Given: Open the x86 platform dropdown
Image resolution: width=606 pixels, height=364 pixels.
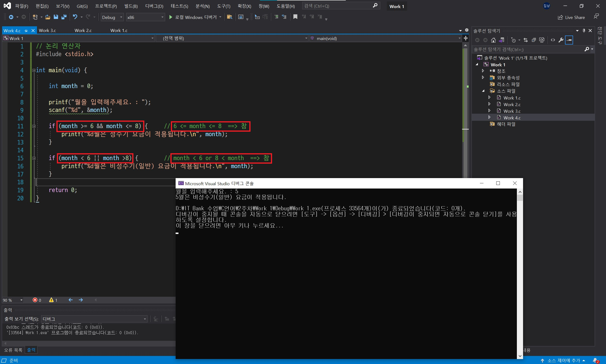Looking at the screenshot, I should pyautogui.click(x=145, y=17).
